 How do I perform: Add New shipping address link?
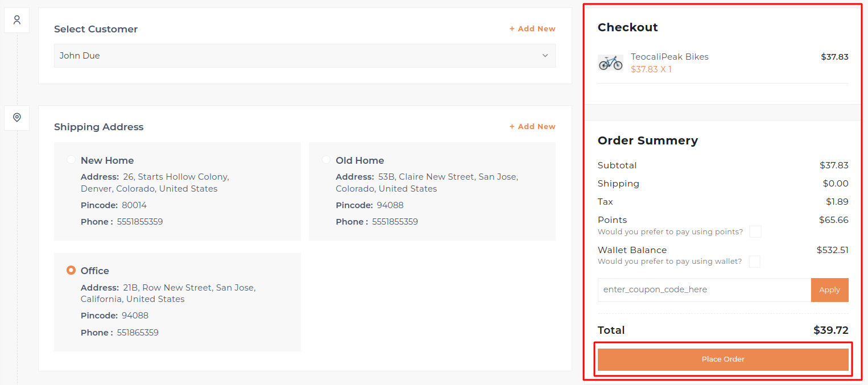click(x=532, y=127)
